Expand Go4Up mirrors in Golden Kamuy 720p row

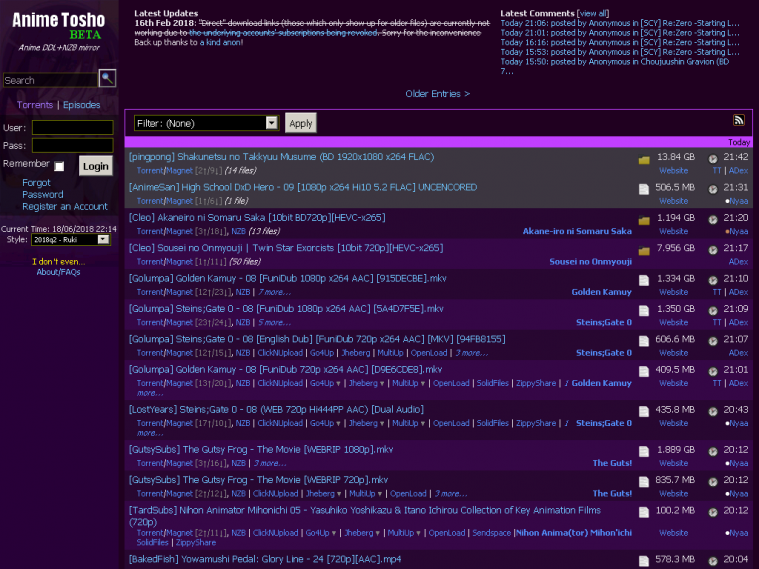[338, 384]
